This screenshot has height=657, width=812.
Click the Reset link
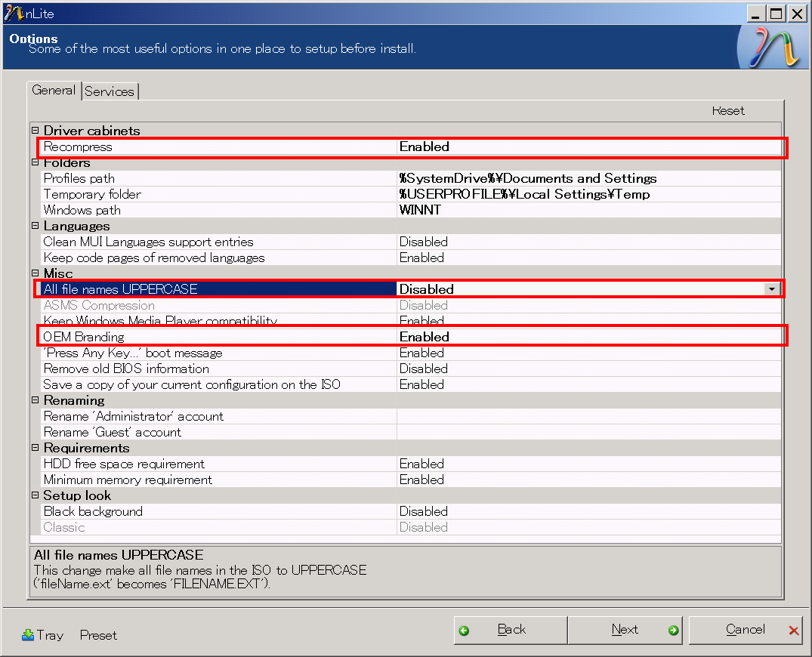tap(727, 110)
